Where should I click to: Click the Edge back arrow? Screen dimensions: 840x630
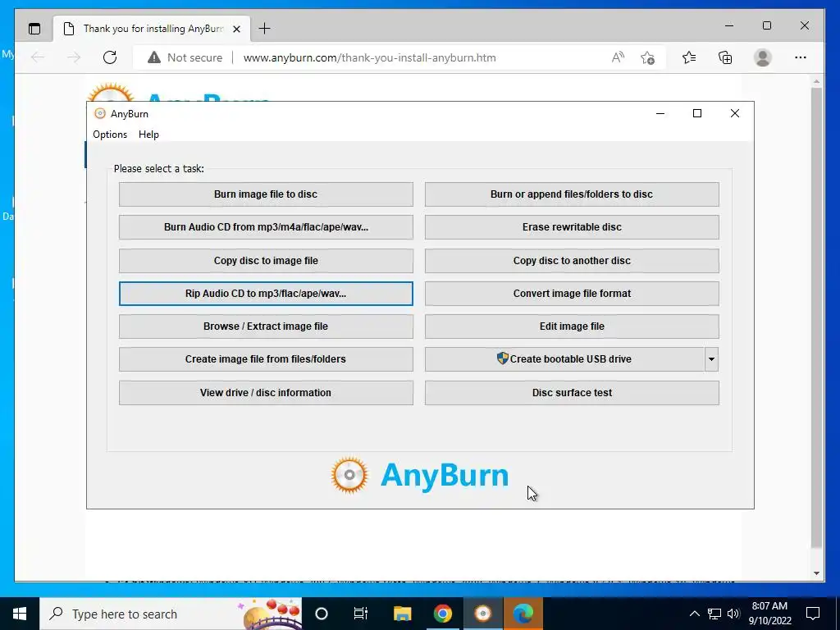coord(38,57)
